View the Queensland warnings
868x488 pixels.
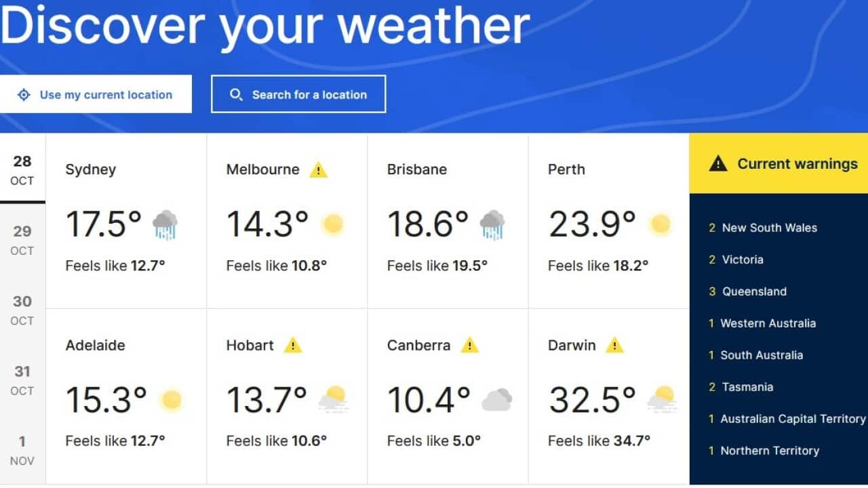click(x=754, y=291)
